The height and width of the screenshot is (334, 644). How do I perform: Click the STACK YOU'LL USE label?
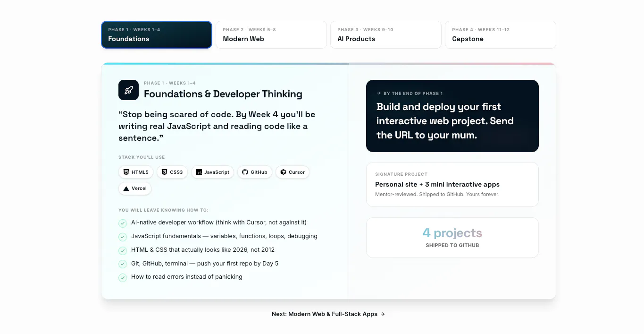click(142, 157)
